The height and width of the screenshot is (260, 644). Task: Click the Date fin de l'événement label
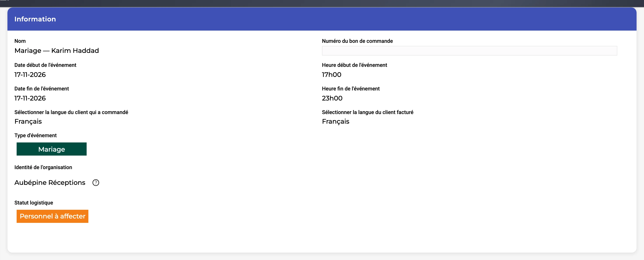click(42, 89)
